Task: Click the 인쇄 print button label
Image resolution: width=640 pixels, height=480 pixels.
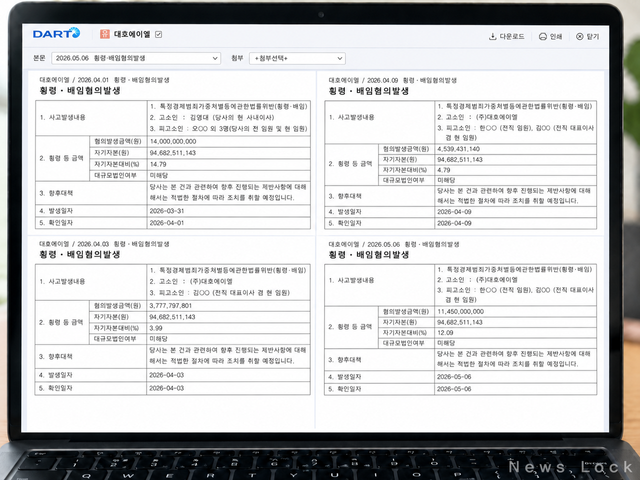Action: pyautogui.click(x=556, y=37)
